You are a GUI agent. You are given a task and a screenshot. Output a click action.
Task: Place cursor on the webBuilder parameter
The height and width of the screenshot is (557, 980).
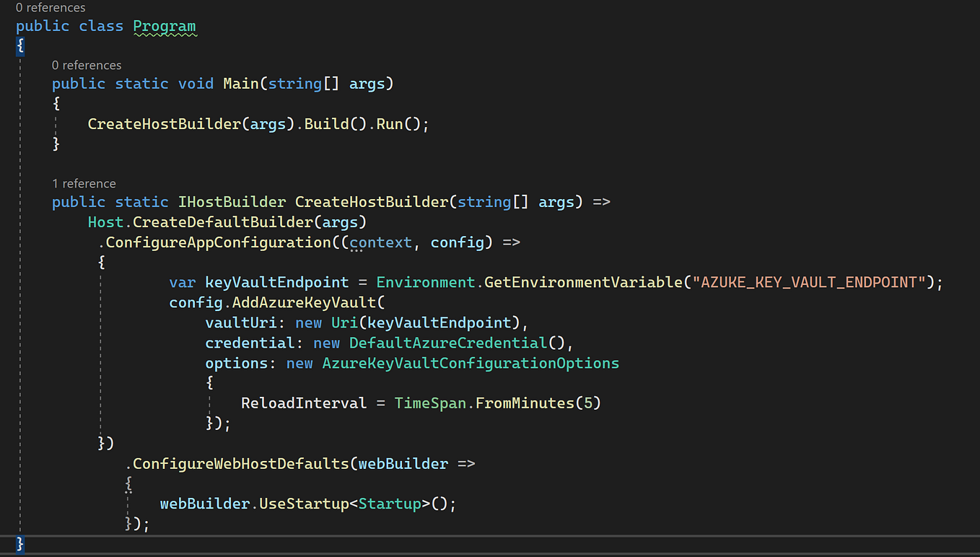(403, 463)
